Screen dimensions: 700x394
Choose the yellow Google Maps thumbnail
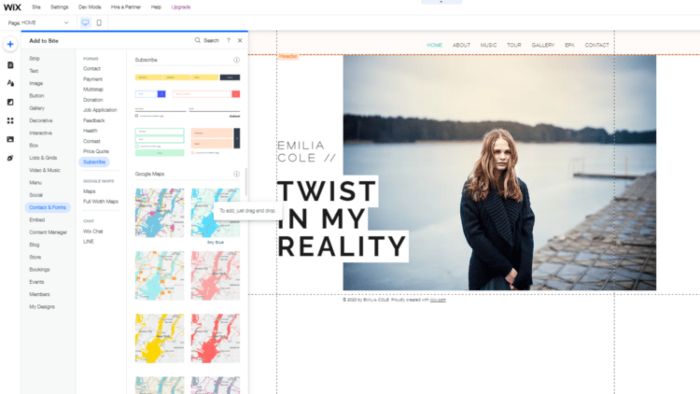click(159, 338)
